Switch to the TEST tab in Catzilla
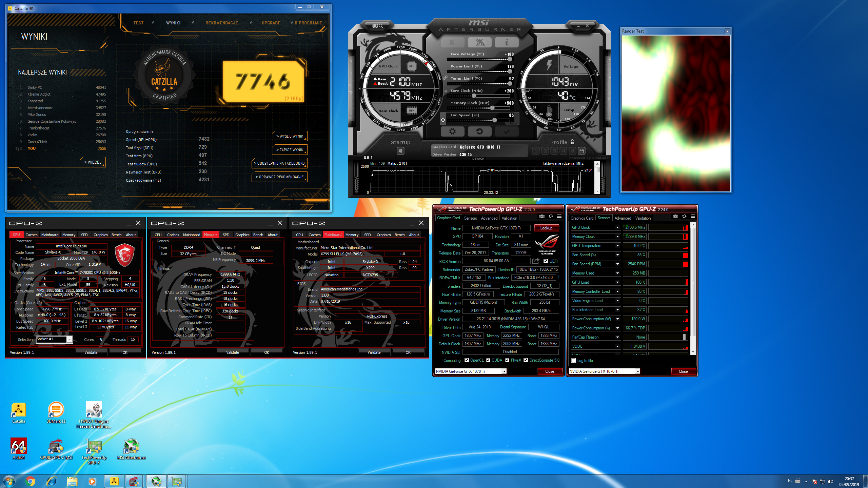This screenshot has height=488, width=868. pyautogui.click(x=138, y=23)
